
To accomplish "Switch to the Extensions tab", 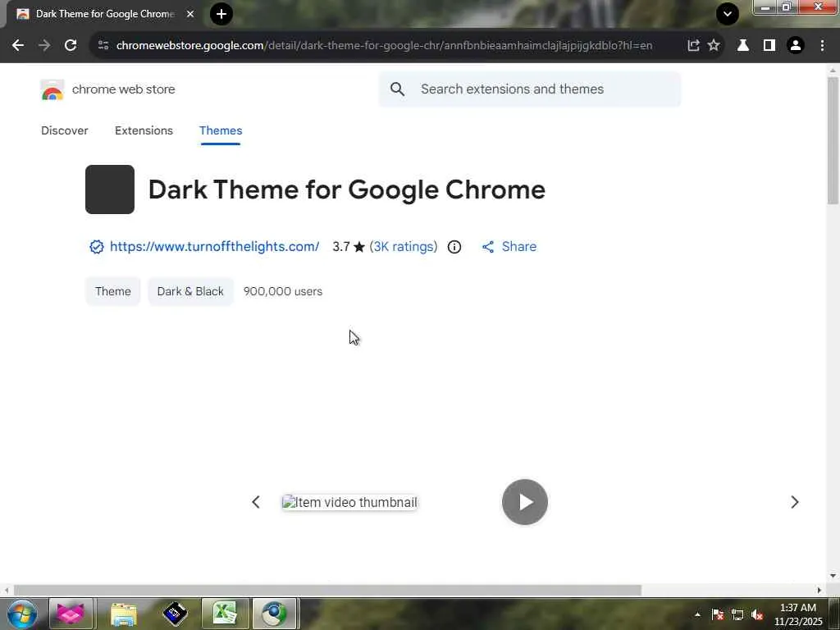I will click(144, 130).
